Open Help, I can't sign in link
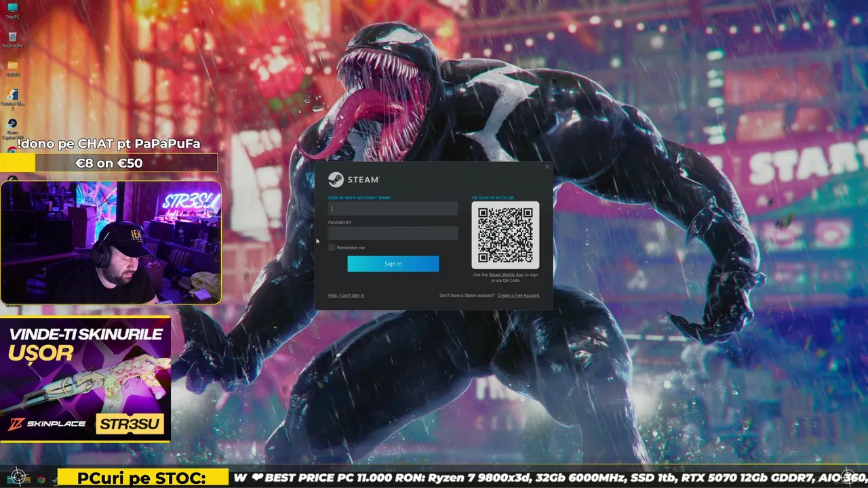This screenshot has width=868, height=488. [x=346, y=296]
